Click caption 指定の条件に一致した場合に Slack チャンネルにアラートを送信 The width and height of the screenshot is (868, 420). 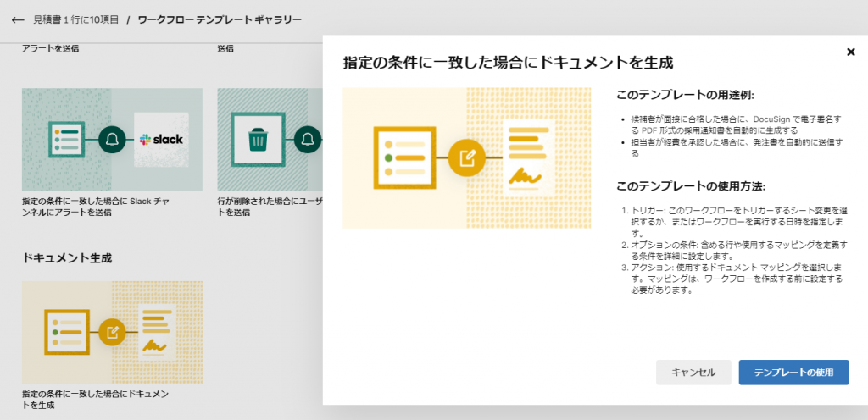point(95,207)
